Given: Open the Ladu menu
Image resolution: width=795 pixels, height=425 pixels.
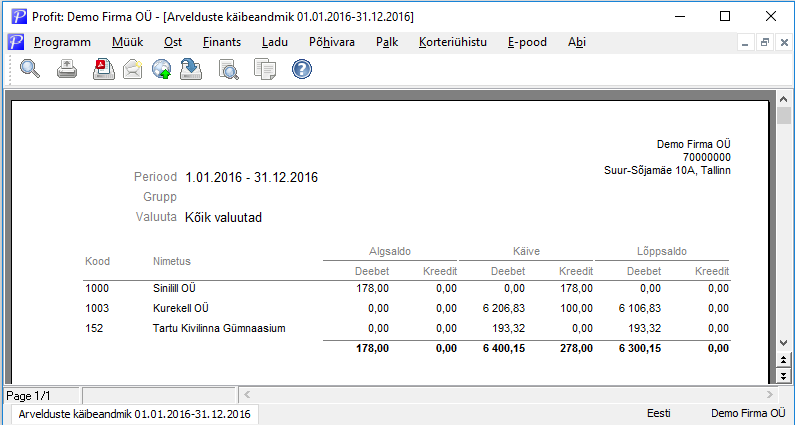Looking at the screenshot, I should 275,42.
